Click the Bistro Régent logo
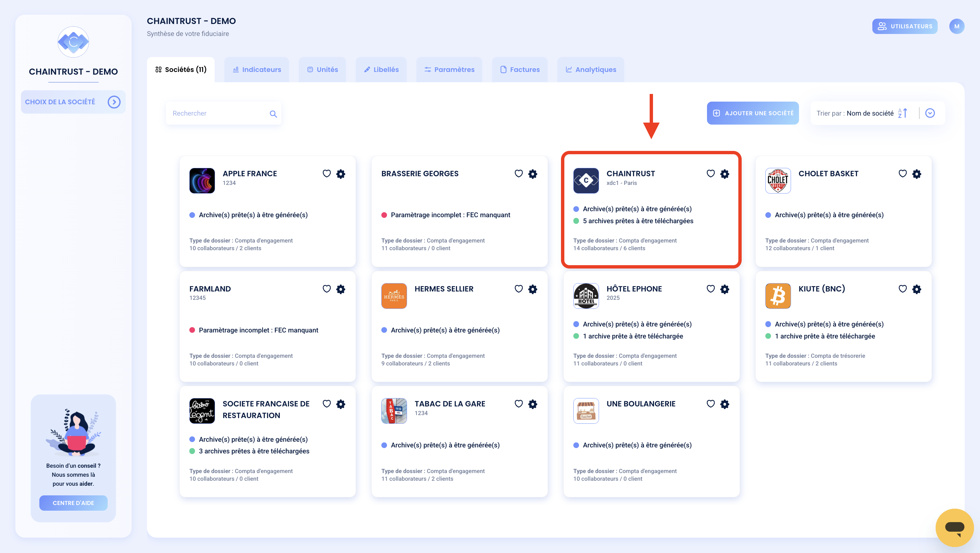The image size is (980, 553). 202,411
